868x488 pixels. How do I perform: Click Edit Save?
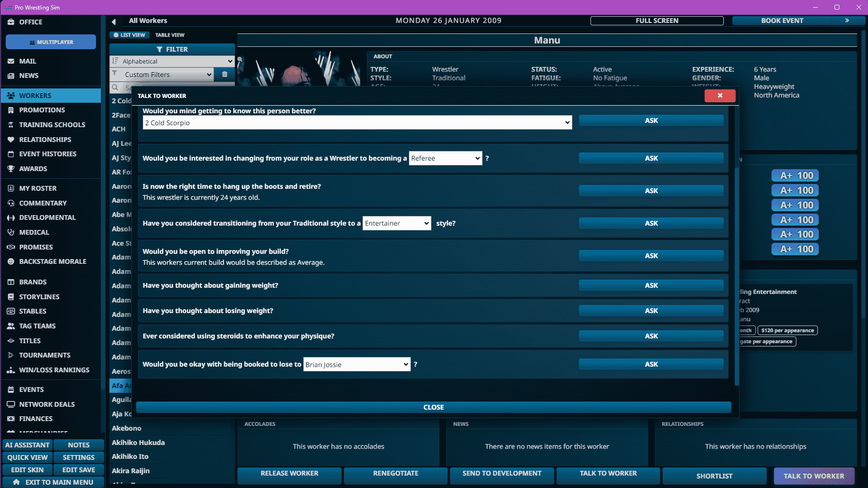79,470
